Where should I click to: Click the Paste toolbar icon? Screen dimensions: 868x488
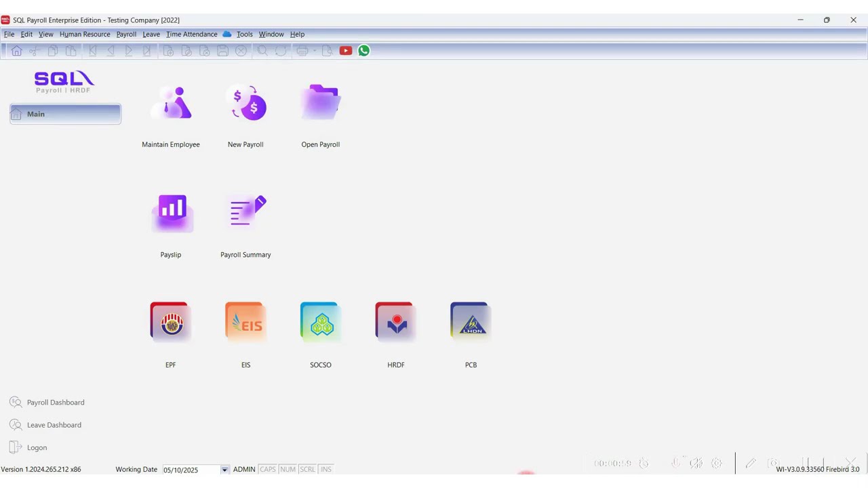pyautogui.click(x=71, y=51)
